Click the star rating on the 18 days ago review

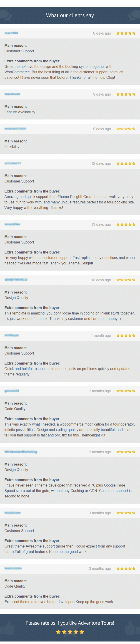(126, 280)
